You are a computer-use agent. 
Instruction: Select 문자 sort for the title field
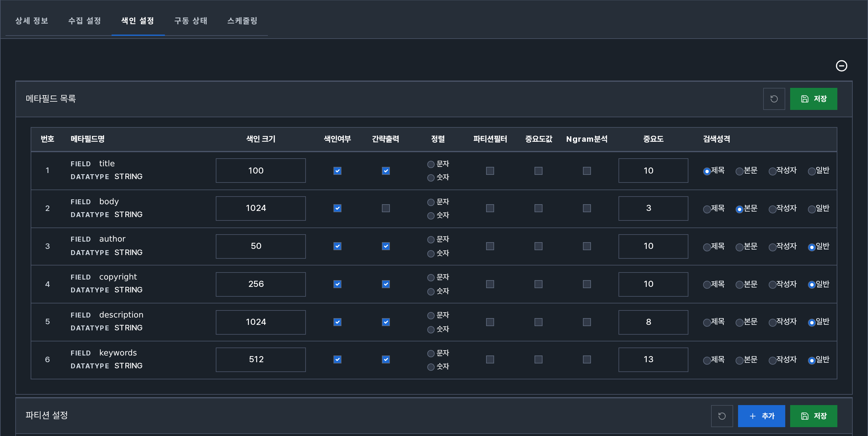pos(431,164)
